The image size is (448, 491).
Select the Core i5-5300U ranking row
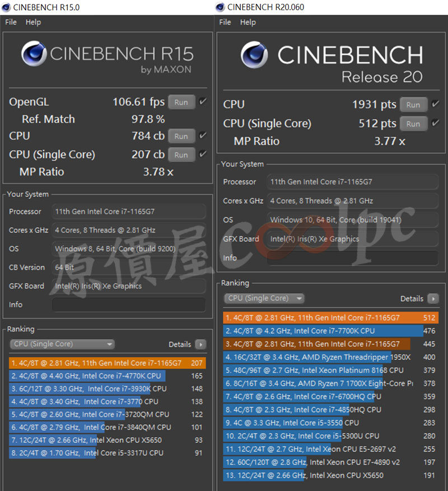point(331,436)
